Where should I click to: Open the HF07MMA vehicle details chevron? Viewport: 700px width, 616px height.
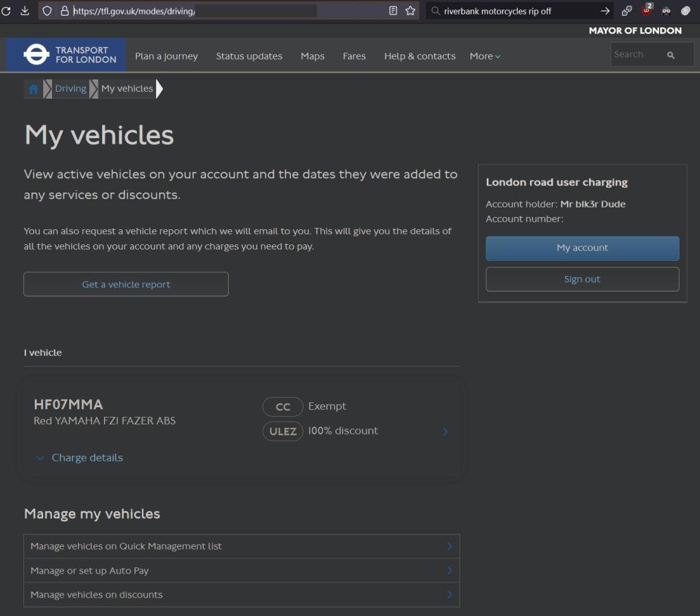click(x=445, y=431)
